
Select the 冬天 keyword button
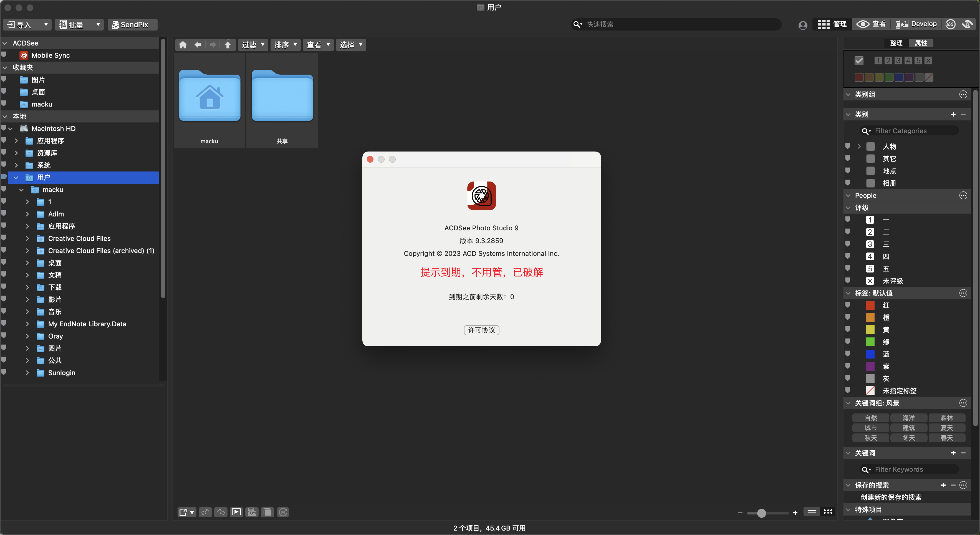click(x=908, y=438)
